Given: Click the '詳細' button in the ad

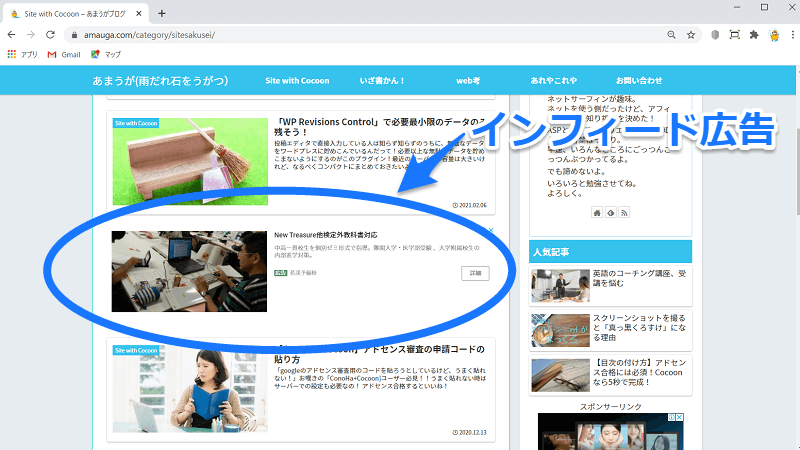Looking at the screenshot, I should point(475,273).
